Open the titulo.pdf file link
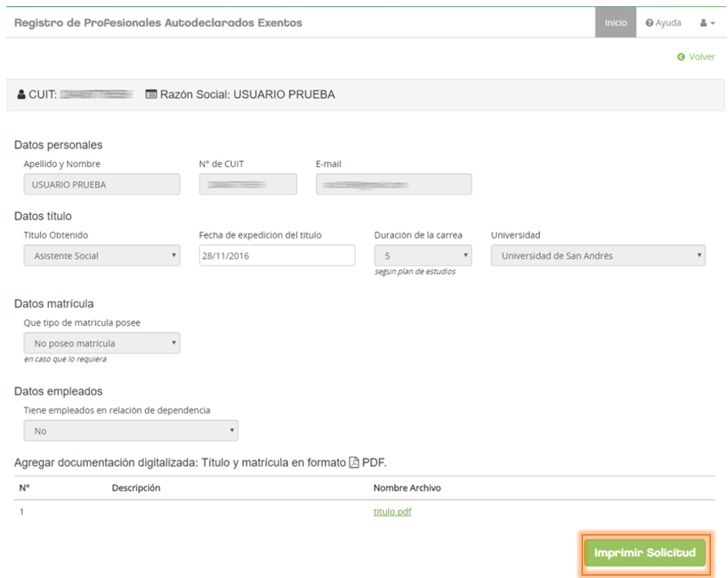The width and height of the screenshot is (728, 578). coord(392,512)
